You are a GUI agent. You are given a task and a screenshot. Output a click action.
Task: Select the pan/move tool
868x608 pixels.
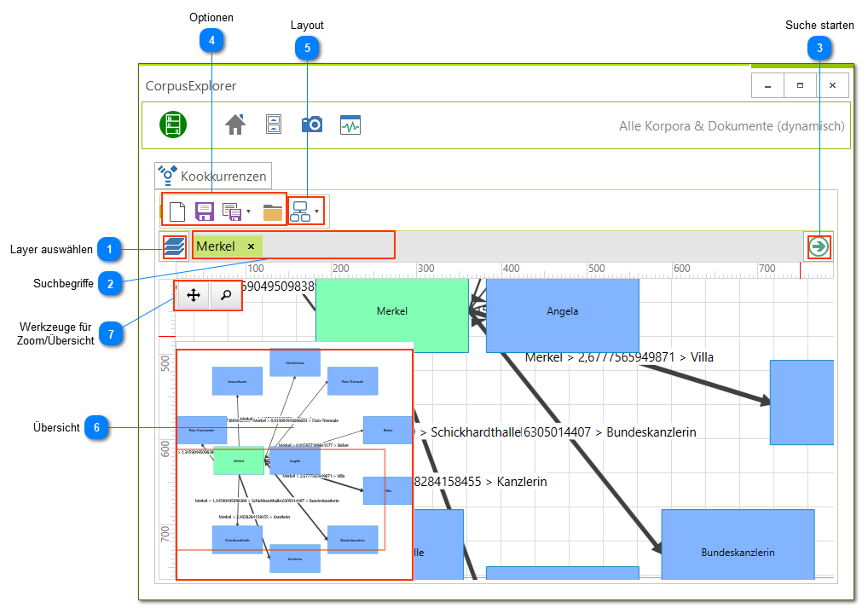click(x=194, y=295)
